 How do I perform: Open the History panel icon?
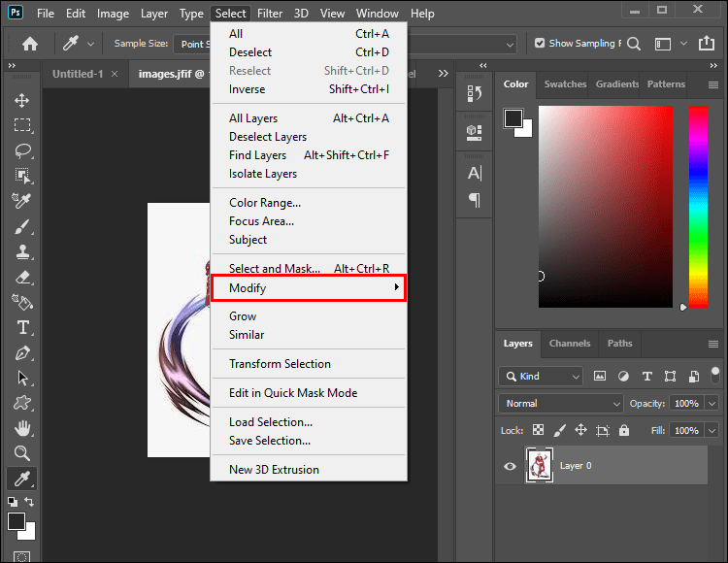coord(475,93)
